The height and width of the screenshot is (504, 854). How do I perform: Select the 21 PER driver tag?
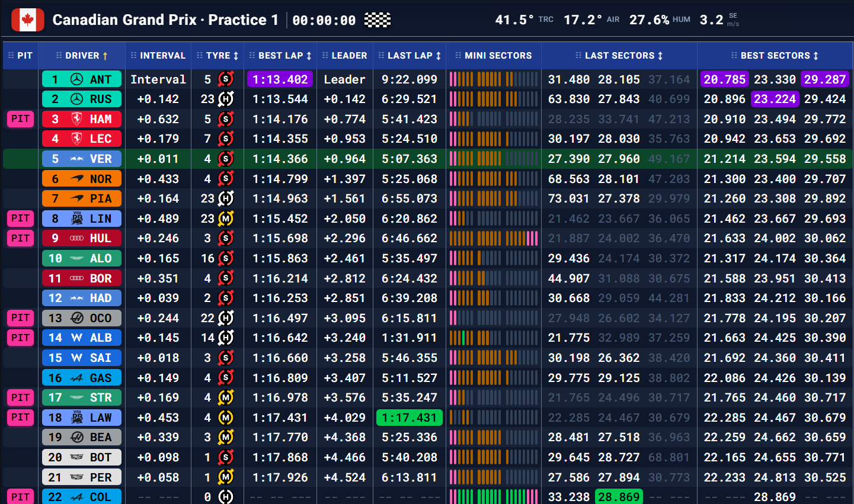pos(82,477)
